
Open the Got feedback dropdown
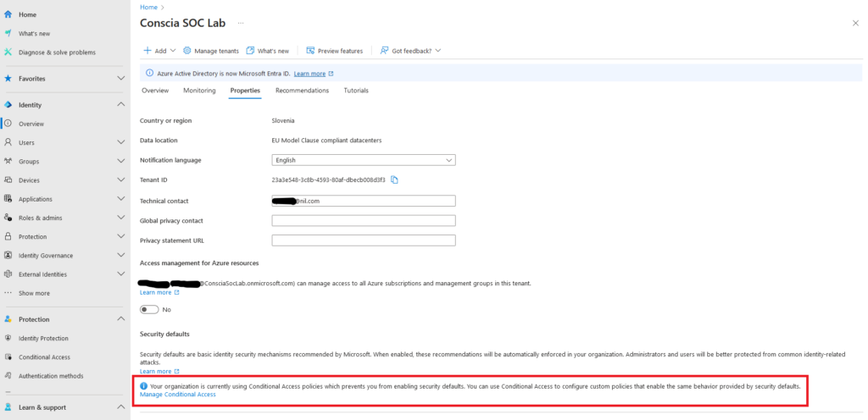[410, 50]
